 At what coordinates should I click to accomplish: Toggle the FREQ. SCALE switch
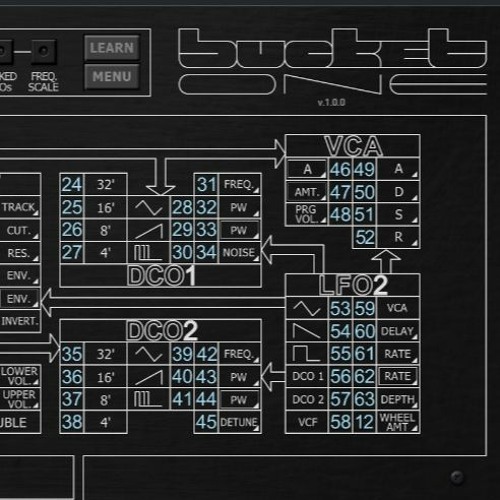coord(43,51)
